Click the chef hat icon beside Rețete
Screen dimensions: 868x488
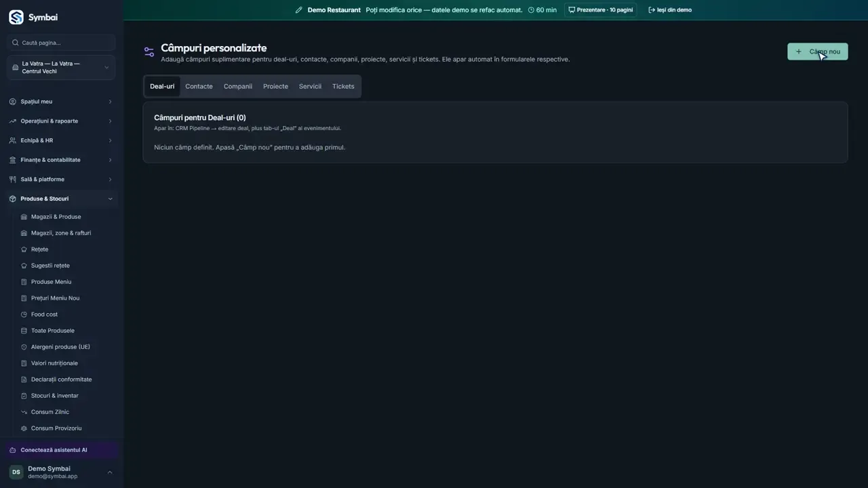[24, 249]
